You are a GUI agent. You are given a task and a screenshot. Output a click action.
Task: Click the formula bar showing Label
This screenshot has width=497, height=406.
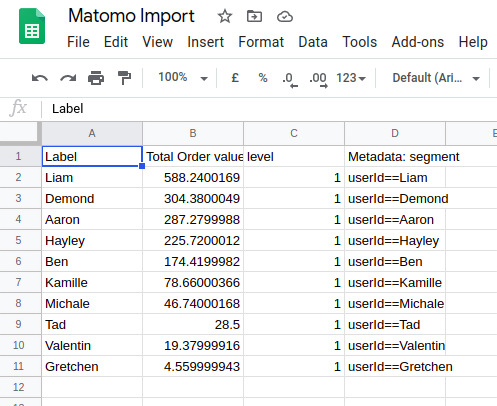(x=270, y=109)
